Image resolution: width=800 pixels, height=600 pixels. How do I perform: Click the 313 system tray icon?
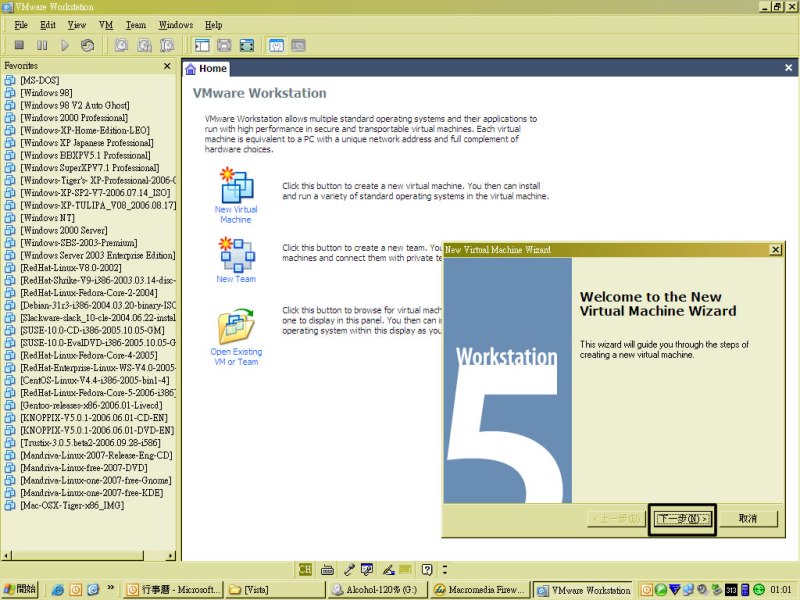[731, 590]
